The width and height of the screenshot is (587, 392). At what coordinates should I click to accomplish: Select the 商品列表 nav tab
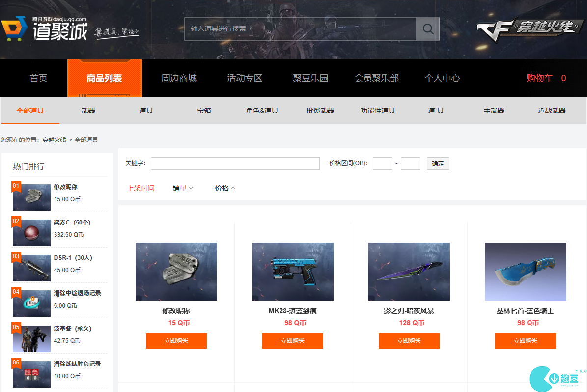pyautogui.click(x=105, y=78)
